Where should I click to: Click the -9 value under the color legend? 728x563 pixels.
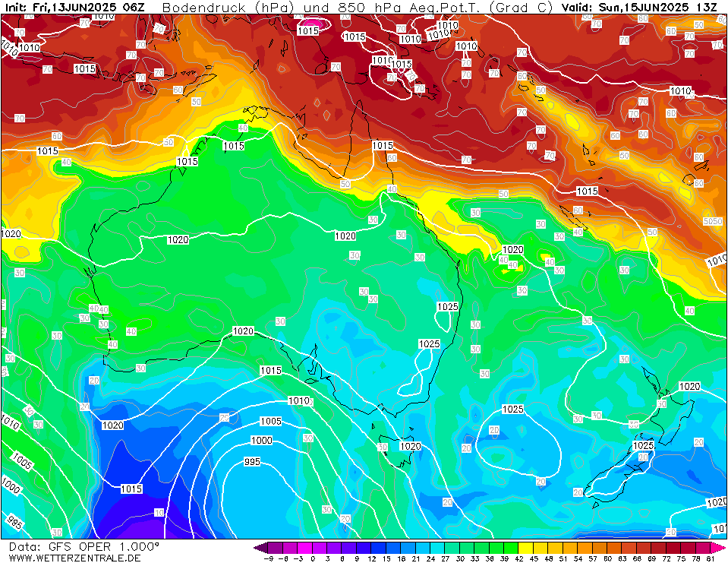(x=268, y=558)
